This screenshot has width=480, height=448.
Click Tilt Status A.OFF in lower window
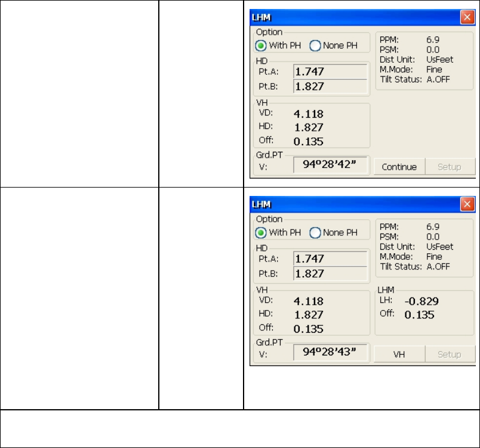tap(438, 266)
